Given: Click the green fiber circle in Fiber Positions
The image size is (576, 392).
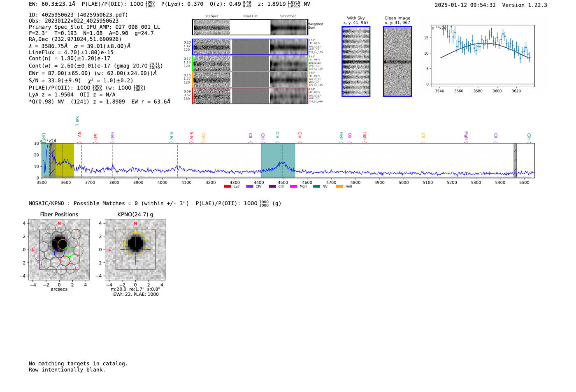Looking at the screenshot, I should (68, 251).
